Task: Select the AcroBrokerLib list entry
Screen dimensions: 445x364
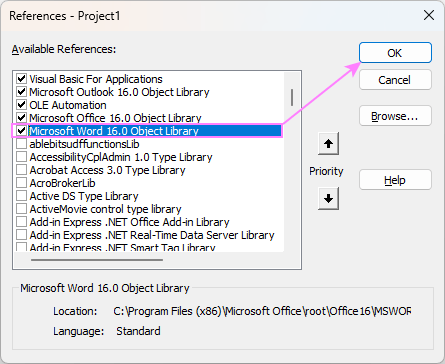Action: coord(62,183)
